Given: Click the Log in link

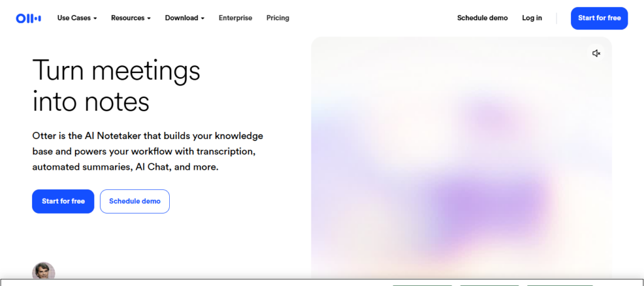Looking at the screenshot, I should tap(532, 18).
